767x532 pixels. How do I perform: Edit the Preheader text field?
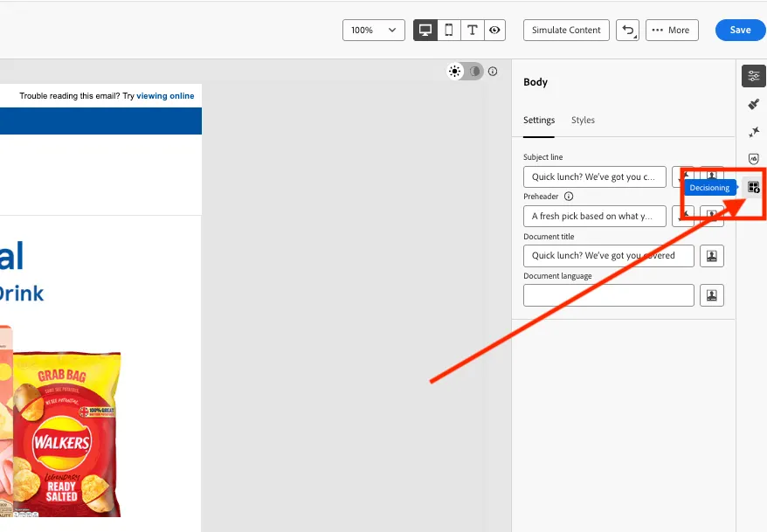[x=594, y=216]
